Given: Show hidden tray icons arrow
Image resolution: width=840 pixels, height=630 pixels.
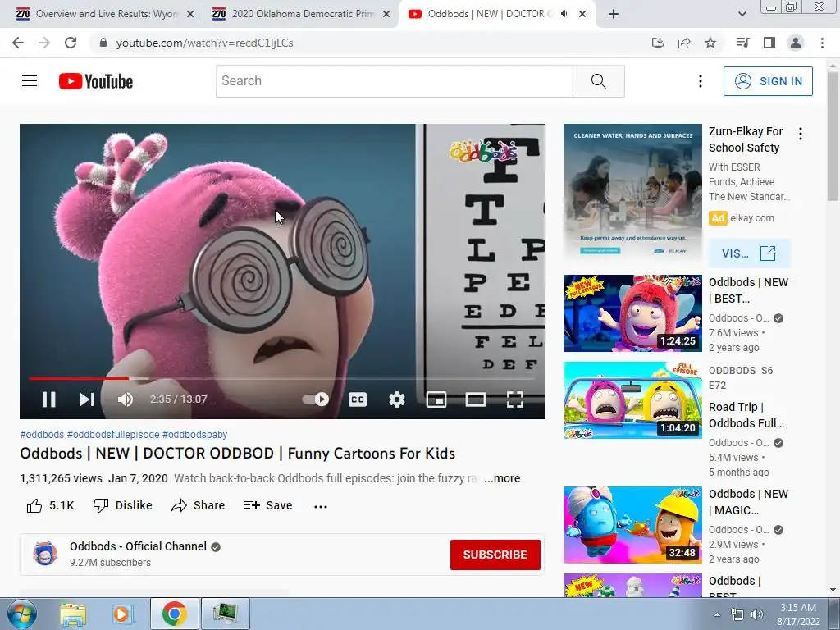Looking at the screenshot, I should pyautogui.click(x=717, y=614).
